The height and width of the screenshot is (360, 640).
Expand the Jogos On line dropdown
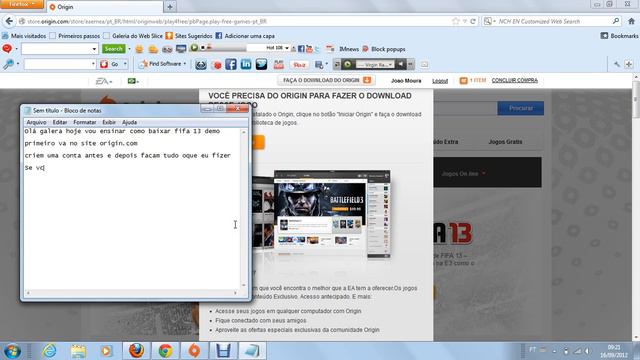(464, 173)
